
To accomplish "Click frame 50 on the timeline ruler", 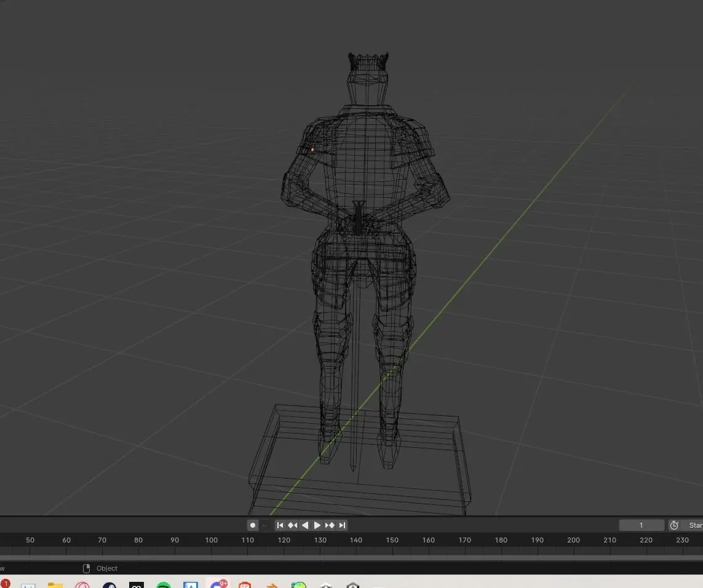I will (30, 540).
